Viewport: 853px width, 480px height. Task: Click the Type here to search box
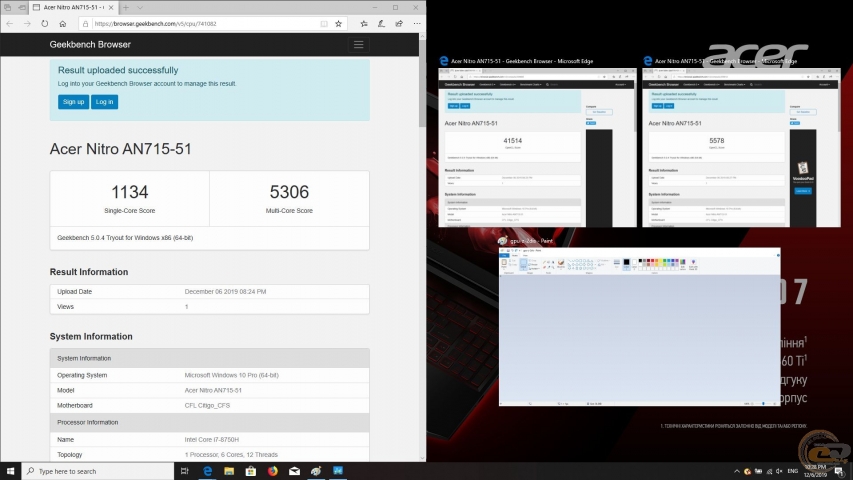coord(98,471)
